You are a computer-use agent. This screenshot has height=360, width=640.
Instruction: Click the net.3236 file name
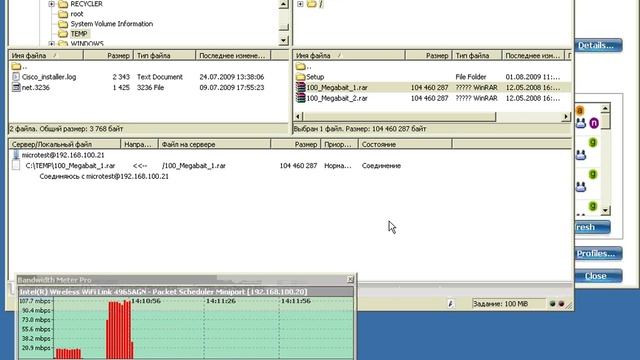tap(36, 87)
